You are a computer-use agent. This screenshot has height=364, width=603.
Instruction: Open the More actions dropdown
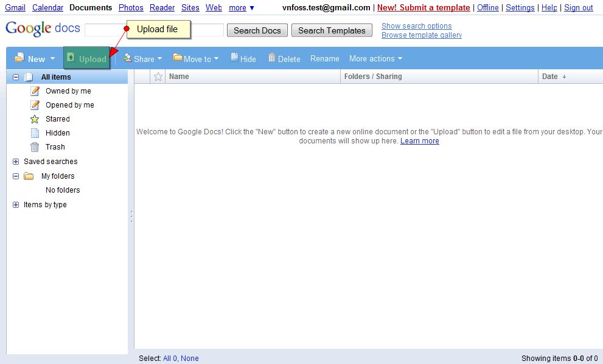[x=375, y=59]
